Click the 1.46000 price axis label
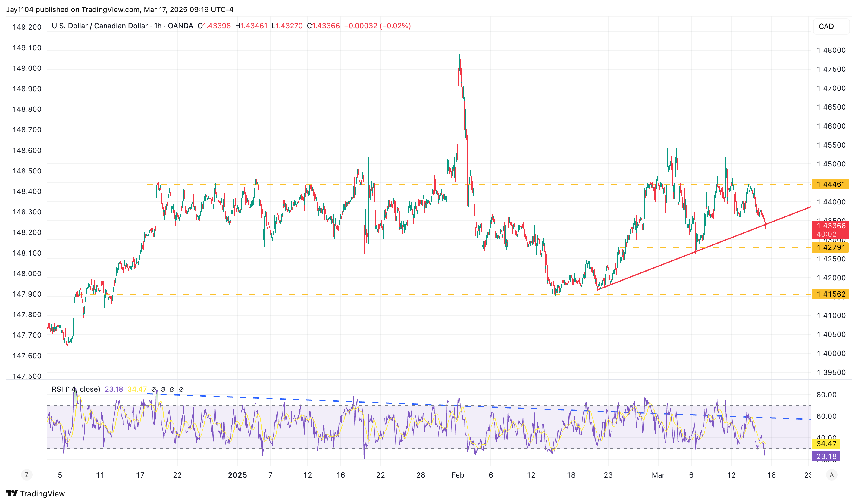The width and height of the screenshot is (858, 504). point(831,126)
